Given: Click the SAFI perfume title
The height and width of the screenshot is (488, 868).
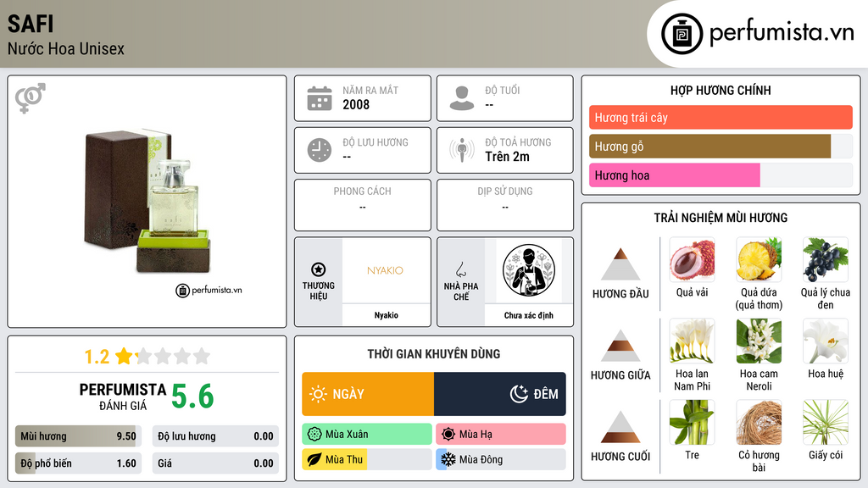Looking at the screenshot, I should 31,24.
